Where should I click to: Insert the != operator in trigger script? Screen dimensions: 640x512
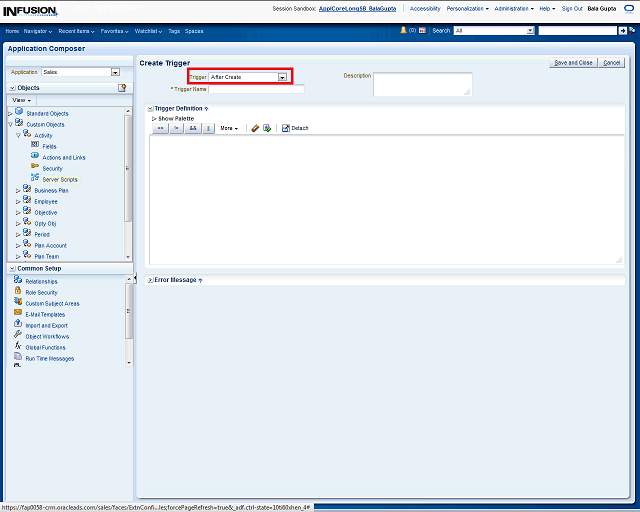coord(177,128)
